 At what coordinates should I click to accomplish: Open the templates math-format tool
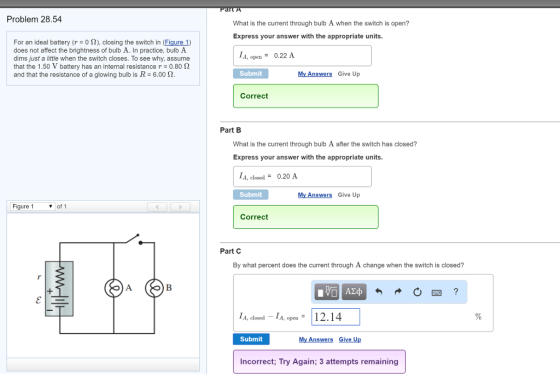(326, 292)
